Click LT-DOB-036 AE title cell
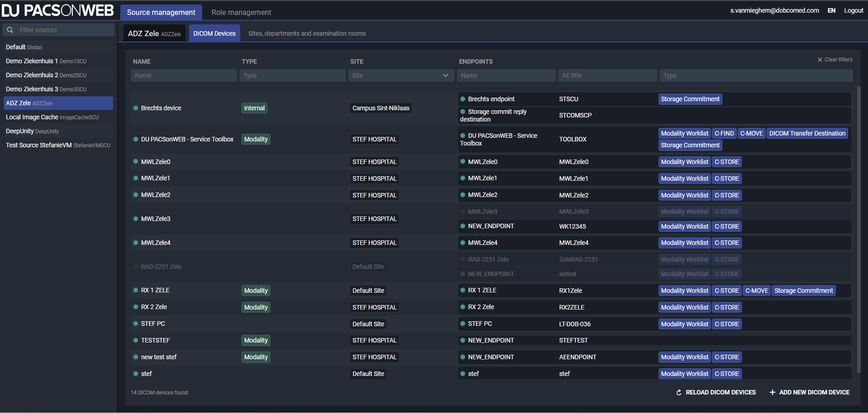Image resolution: width=868 pixels, height=413 pixels. pos(574,324)
